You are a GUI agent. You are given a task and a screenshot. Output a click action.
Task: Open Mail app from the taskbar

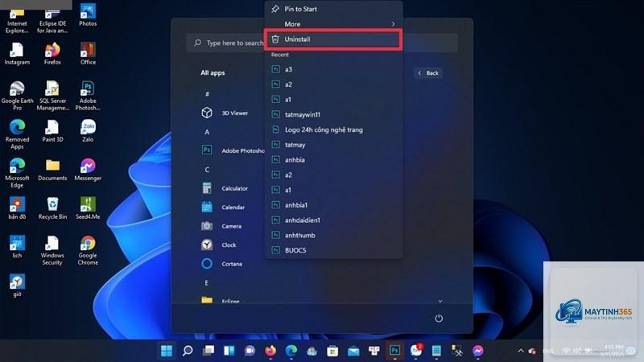(x=353, y=351)
